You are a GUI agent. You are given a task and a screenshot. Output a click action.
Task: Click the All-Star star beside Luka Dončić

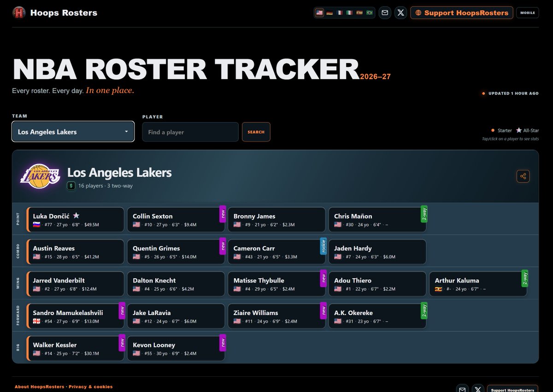coord(76,216)
